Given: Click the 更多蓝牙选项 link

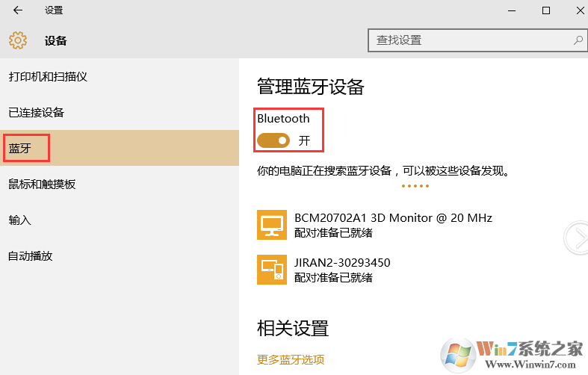Looking at the screenshot, I should pyautogui.click(x=291, y=359).
